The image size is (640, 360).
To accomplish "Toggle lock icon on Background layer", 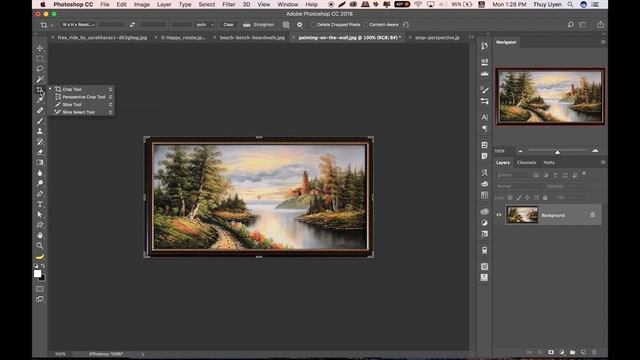I will pyautogui.click(x=593, y=215).
